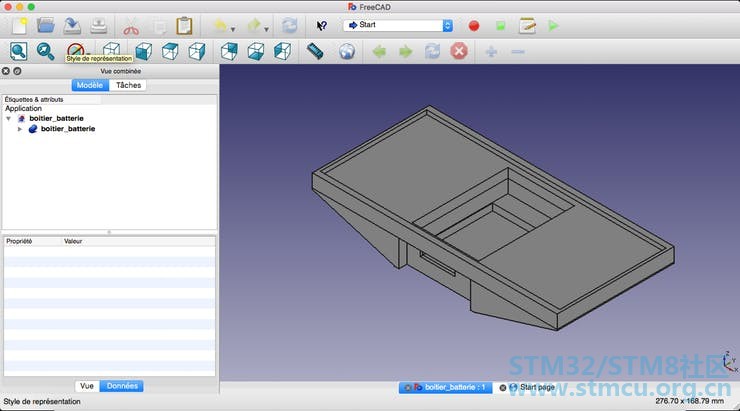This screenshot has height=411, width=740.
Task: Stop page loading with red X icon
Action: click(459, 51)
